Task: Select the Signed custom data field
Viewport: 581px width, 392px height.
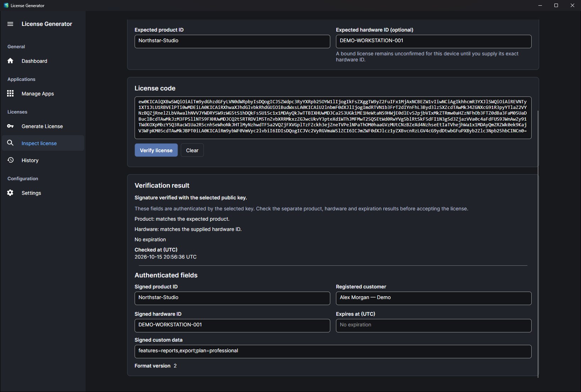Action: [x=333, y=351]
